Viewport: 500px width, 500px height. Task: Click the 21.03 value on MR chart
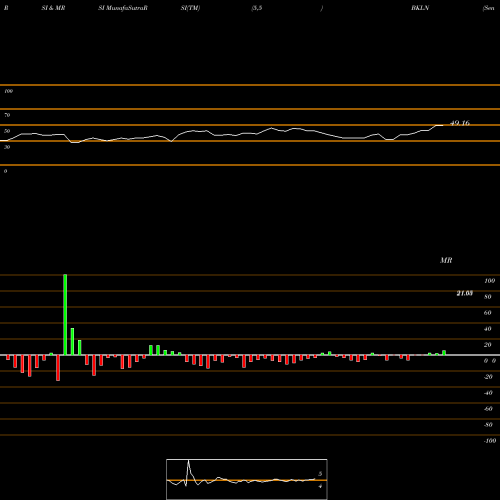[x=465, y=293]
